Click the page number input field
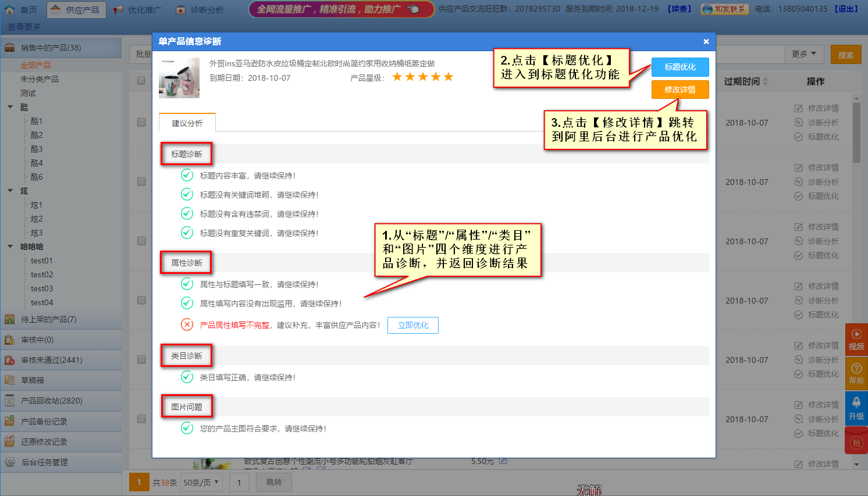The image size is (868, 496). (239, 482)
